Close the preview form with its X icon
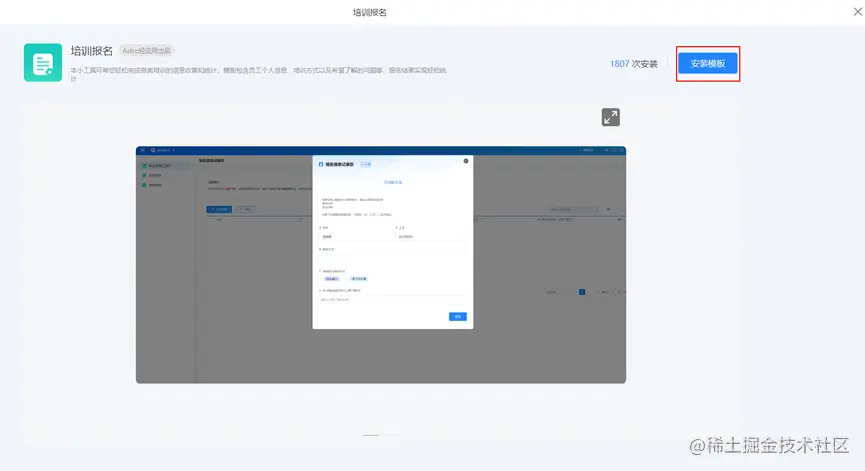Image resolution: width=865 pixels, height=471 pixels. (x=466, y=161)
